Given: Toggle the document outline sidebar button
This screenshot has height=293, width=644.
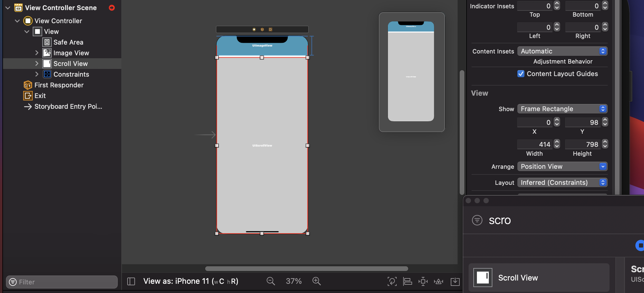Looking at the screenshot, I should 131,281.
